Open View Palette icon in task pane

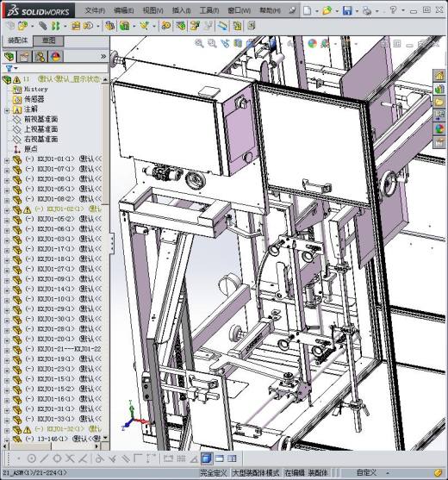click(439, 115)
